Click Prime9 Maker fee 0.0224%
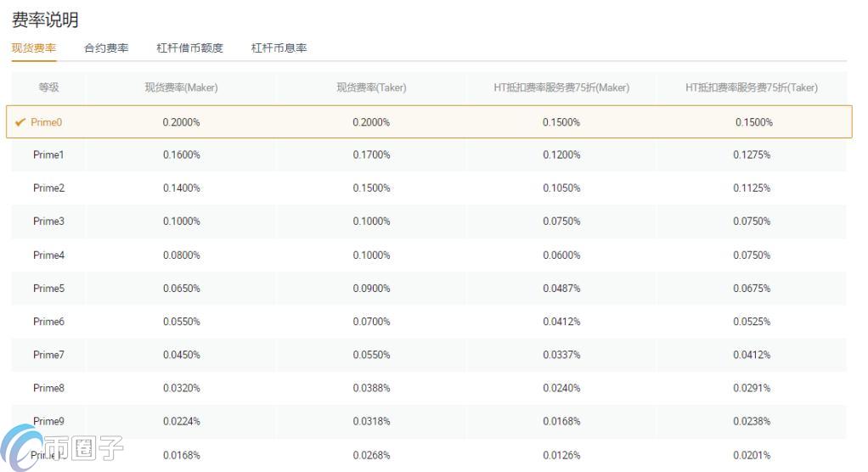The height and width of the screenshot is (472, 868). (182, 421)
